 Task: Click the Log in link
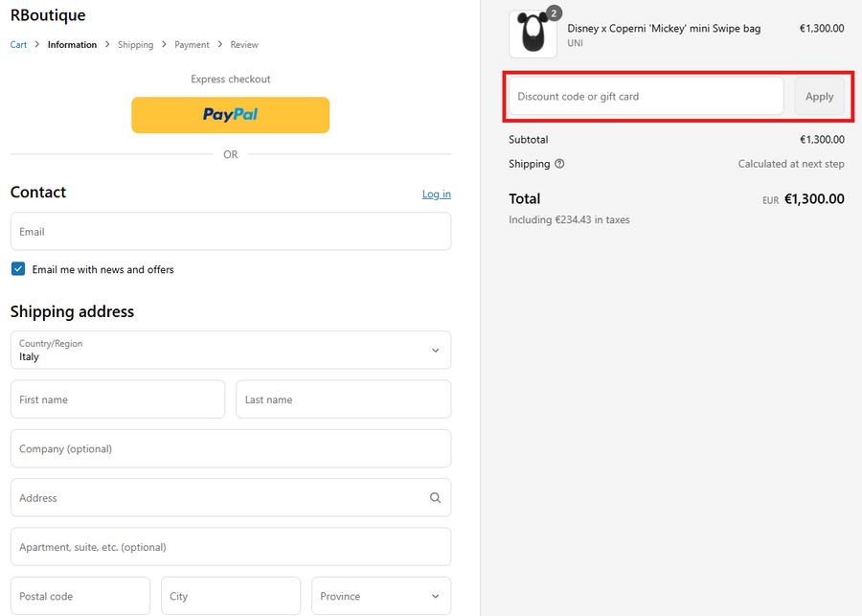[x=436, y=194]
